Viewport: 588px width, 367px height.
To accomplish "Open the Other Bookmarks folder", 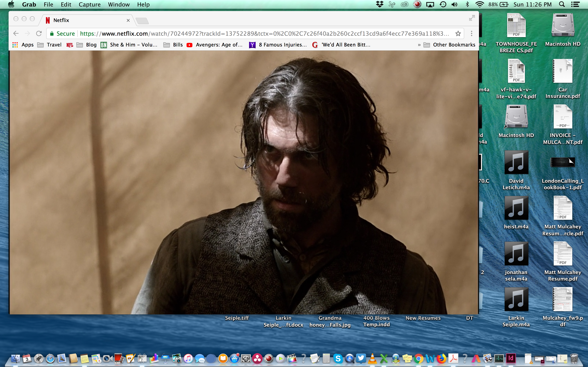I will point(449,45).
